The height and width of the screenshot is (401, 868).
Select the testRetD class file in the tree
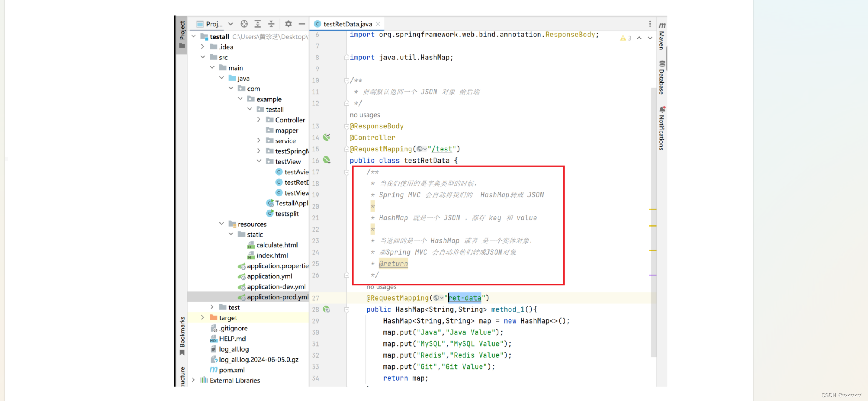pos(292,182)
